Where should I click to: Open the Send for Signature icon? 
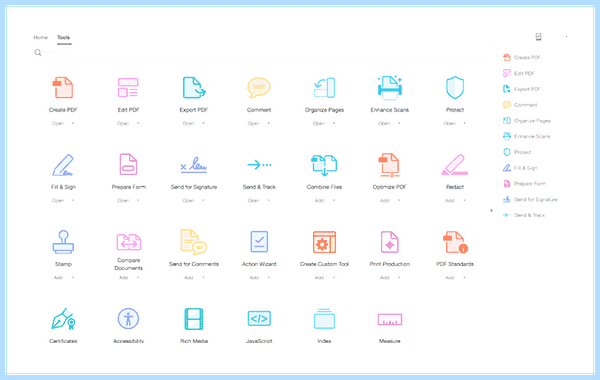[x=194, y=165]
